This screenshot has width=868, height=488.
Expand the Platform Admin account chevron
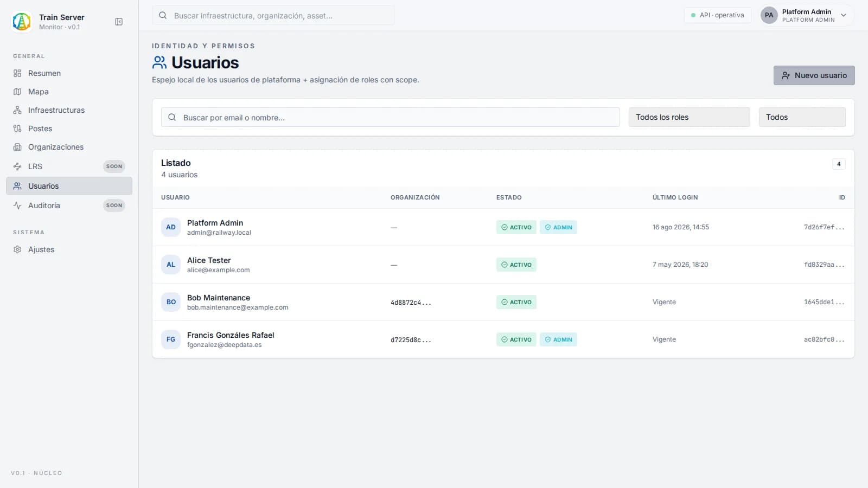[844, 15]
